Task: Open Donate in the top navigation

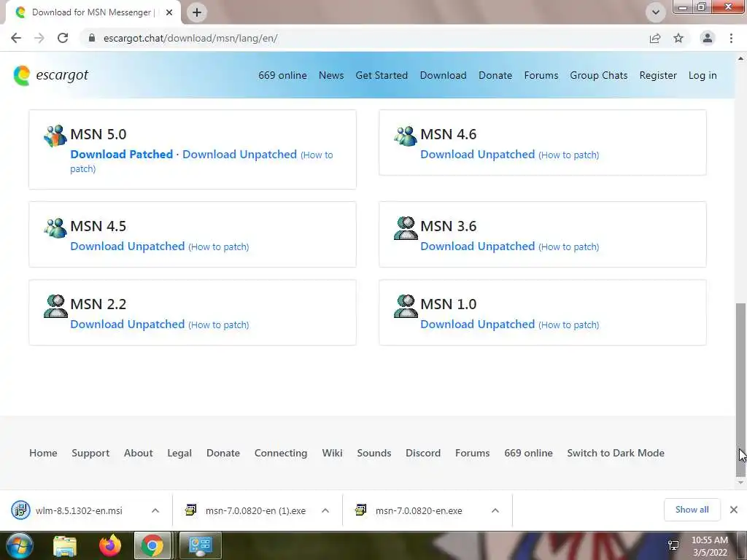Action: point(495,75)
